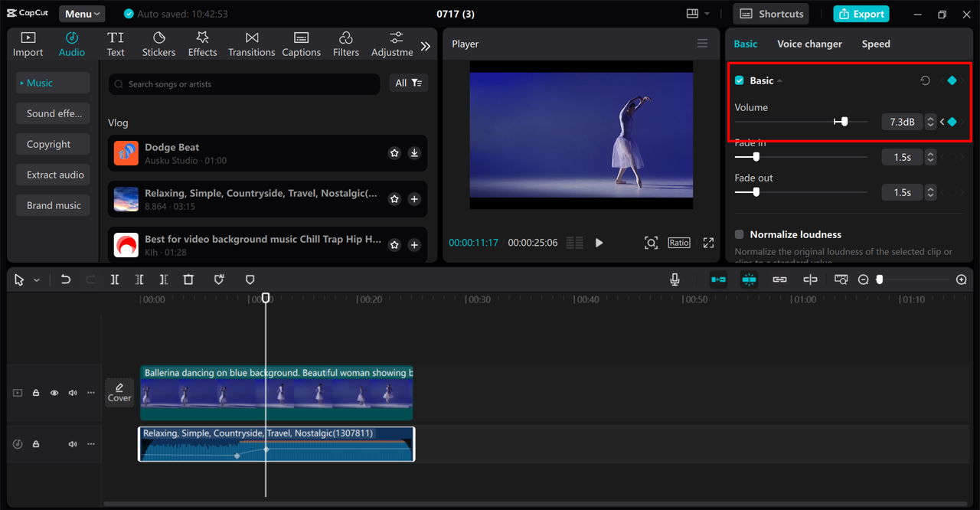Go to previous Volume keyframe
Screen dimensions: 980x510
(942, 122)
